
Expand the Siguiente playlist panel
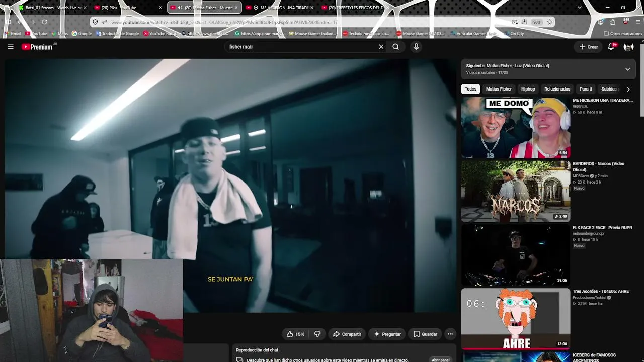click(x=627, y=69)
